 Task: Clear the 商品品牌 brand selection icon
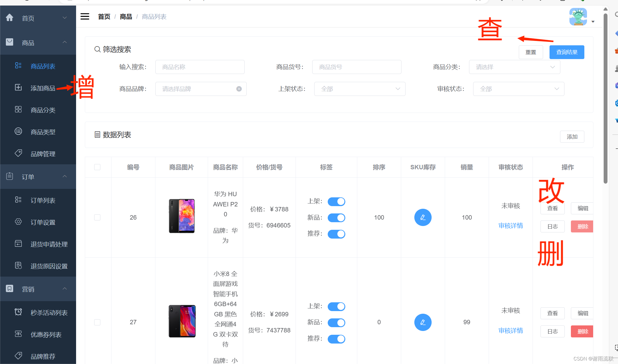coord(239,89)
